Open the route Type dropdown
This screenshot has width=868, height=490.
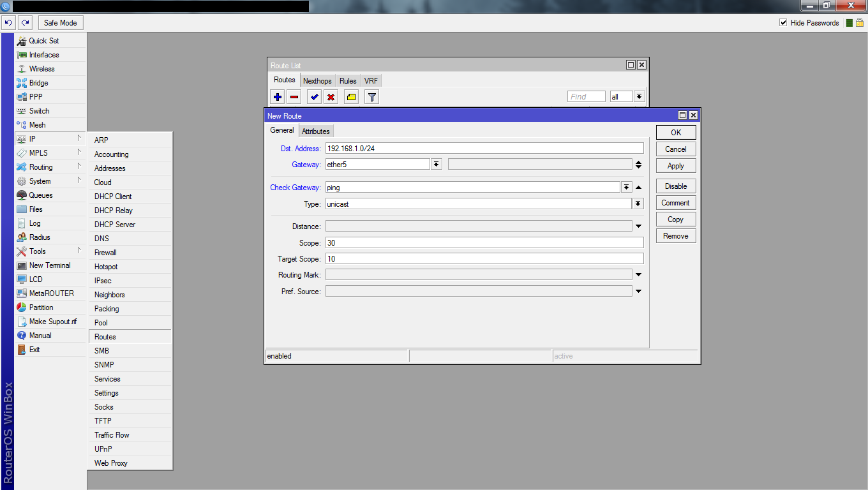click(x=638, y=204)
